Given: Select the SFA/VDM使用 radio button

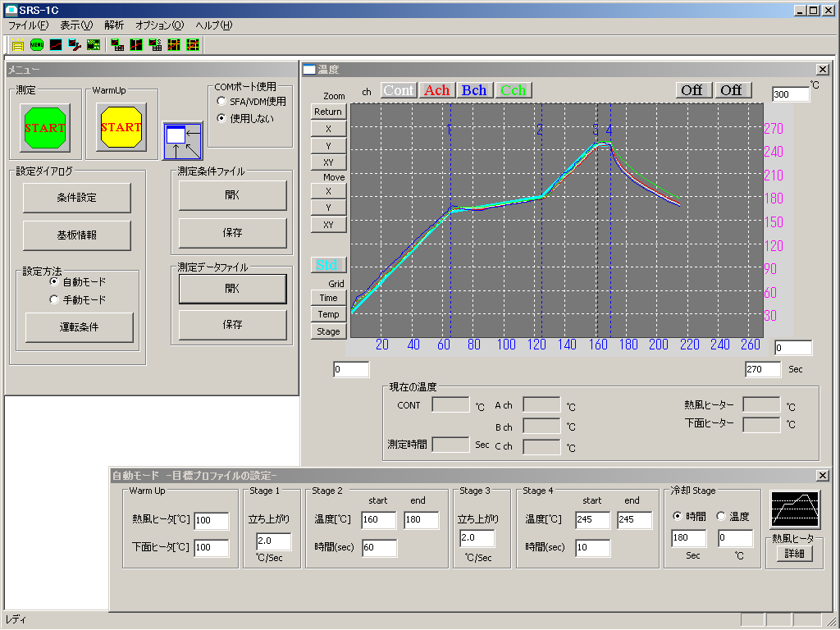Looking at the screenshot, I should 221,101.
